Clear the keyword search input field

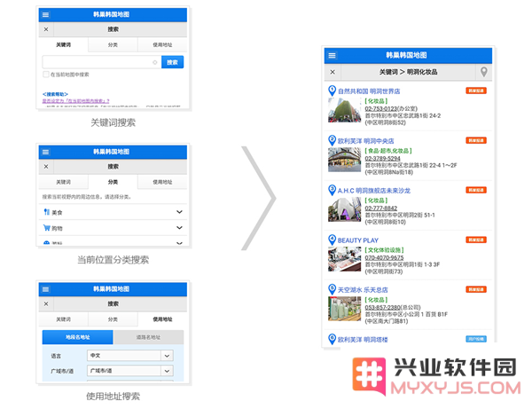tap(154, 62)
